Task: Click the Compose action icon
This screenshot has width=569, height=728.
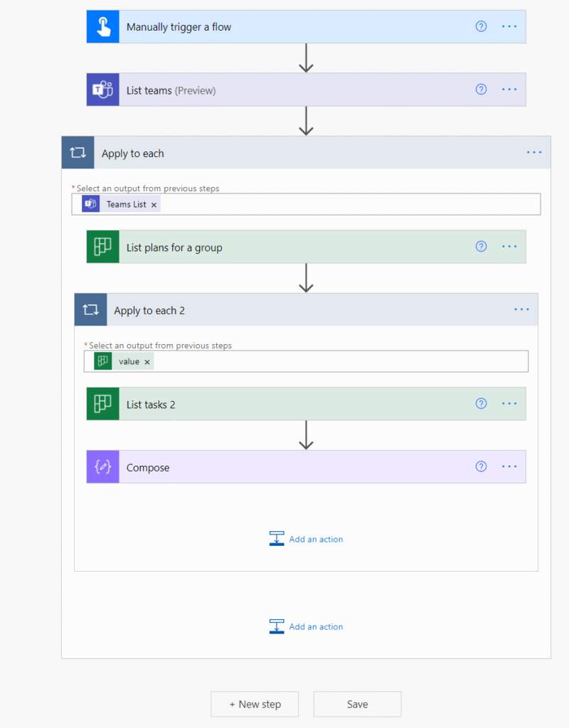Action: pyautogui.click(x=103, y=466)
